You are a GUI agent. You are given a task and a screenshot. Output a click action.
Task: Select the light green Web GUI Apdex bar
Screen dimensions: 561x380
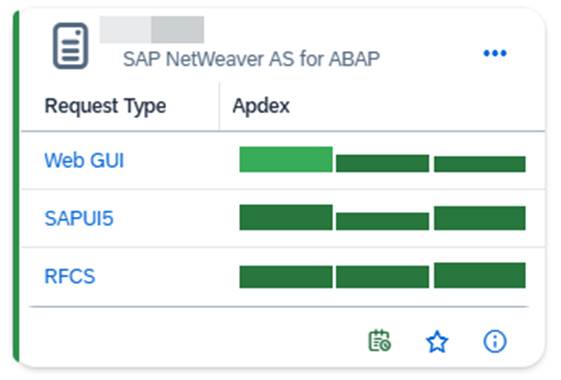pyautogui.click(x=286, y=159)
